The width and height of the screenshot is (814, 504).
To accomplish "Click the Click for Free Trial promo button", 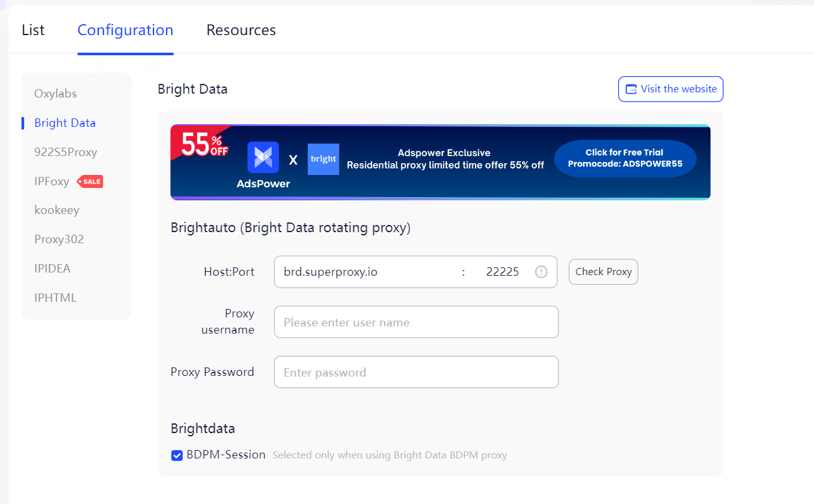I will (625, 158).
